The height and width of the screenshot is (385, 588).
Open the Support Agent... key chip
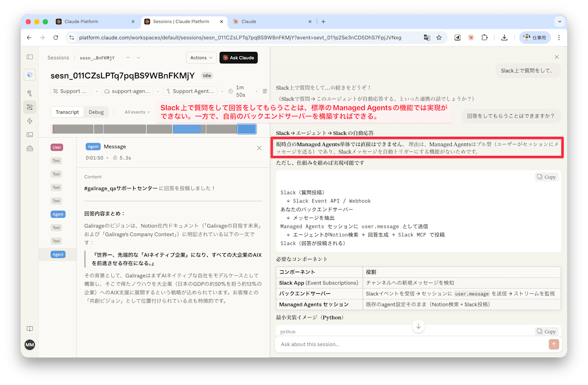190,91
